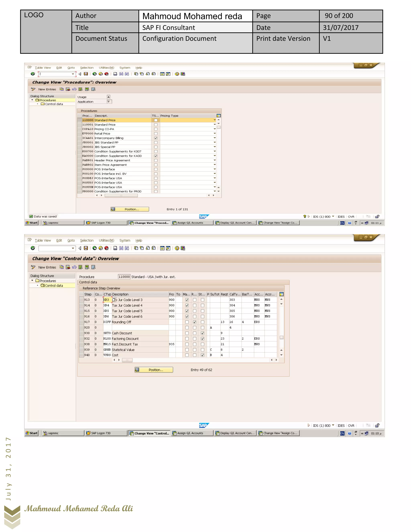This screenshot has width=411, height=532.
Task: Click Print icon in Control data window toolbar
Action: [115, 248]
